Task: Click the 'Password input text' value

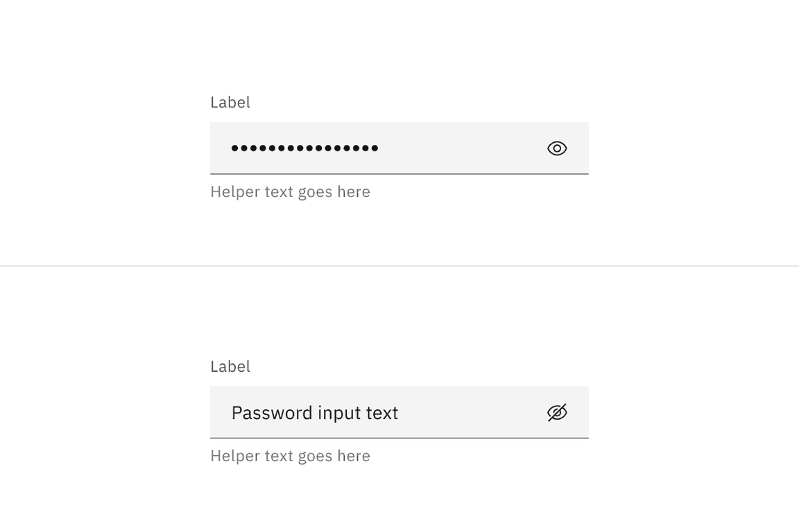Action: pos(315,412)
